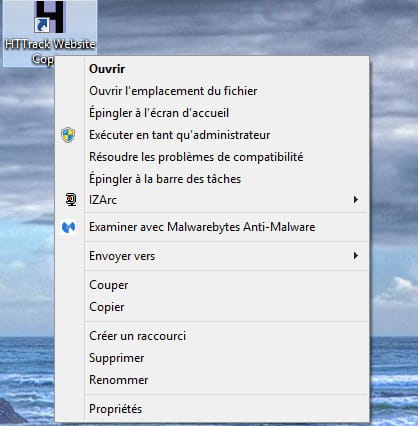Click the IZArc archive icon

pyautogui.click(x=71, y=200)
